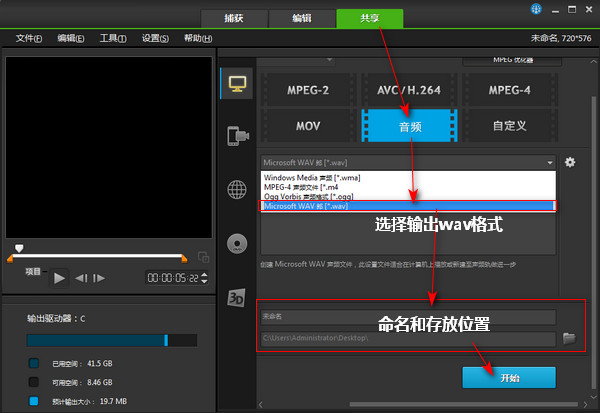Select Windows Media [*.wma] option
The image size is (600, 413).
coord(408,178)
